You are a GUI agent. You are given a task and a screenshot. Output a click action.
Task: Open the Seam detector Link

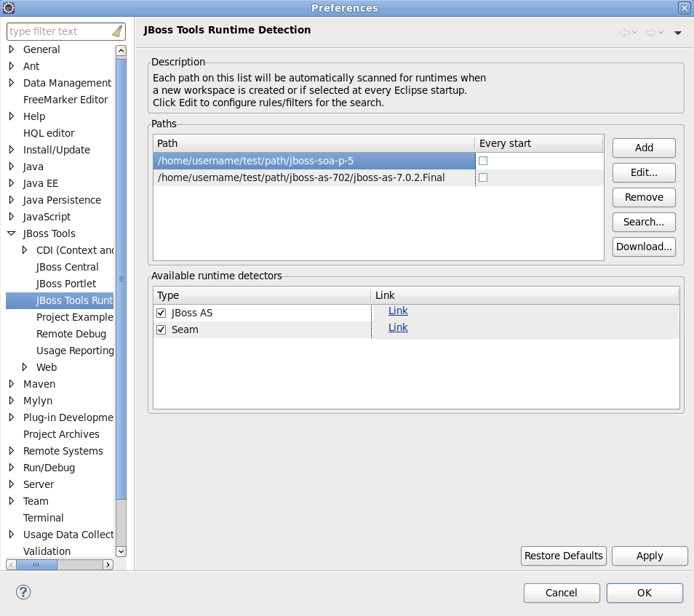coord(398,327)
